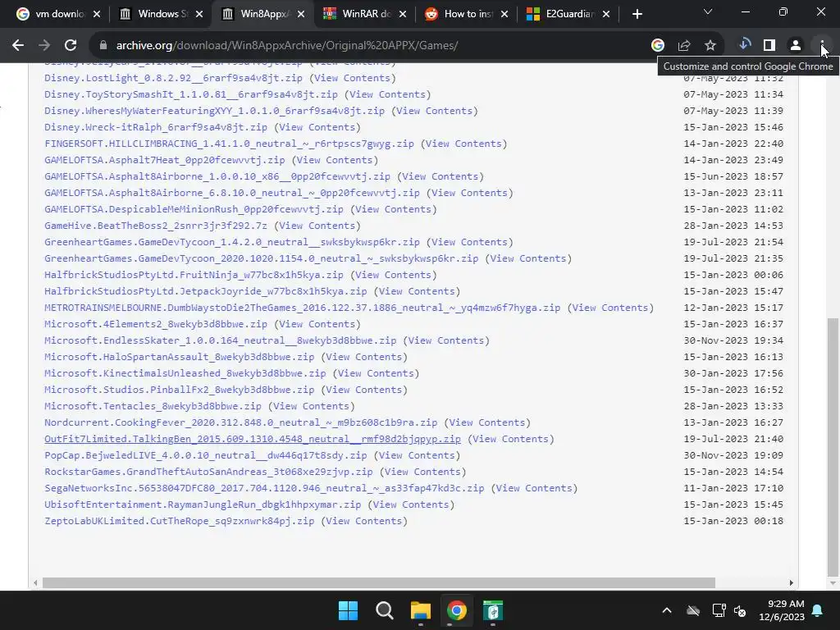Open the Google icon in the address bar

pyautogui.click(x=658, y=46)
